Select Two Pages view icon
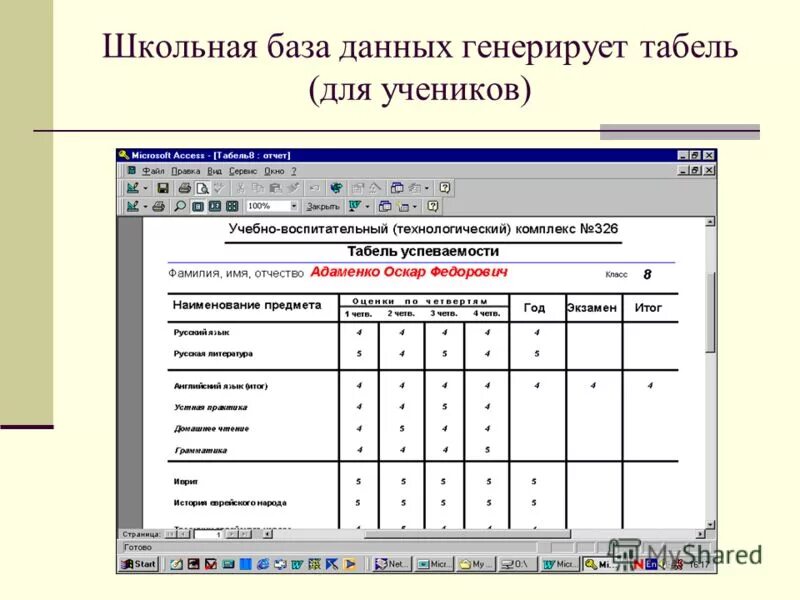The width and height of the screenshot is (800, 600). (x=215, y=206)
